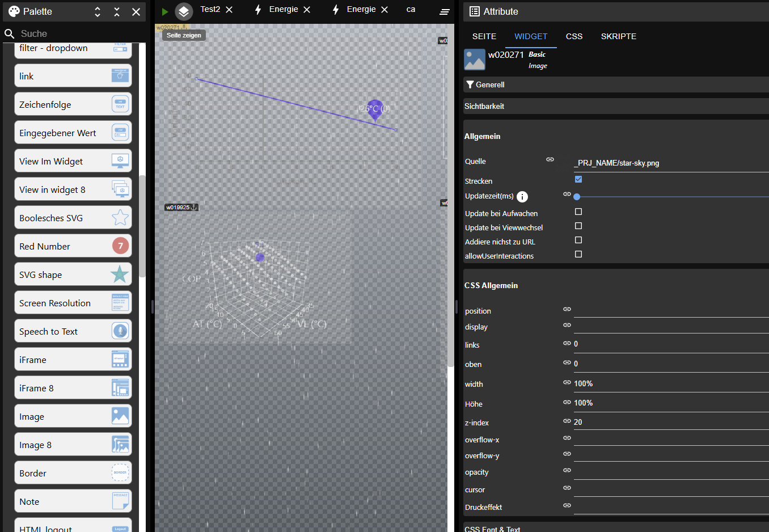Click the Updatezeit slider handle

pyautogui.click(x=577, y=197)
